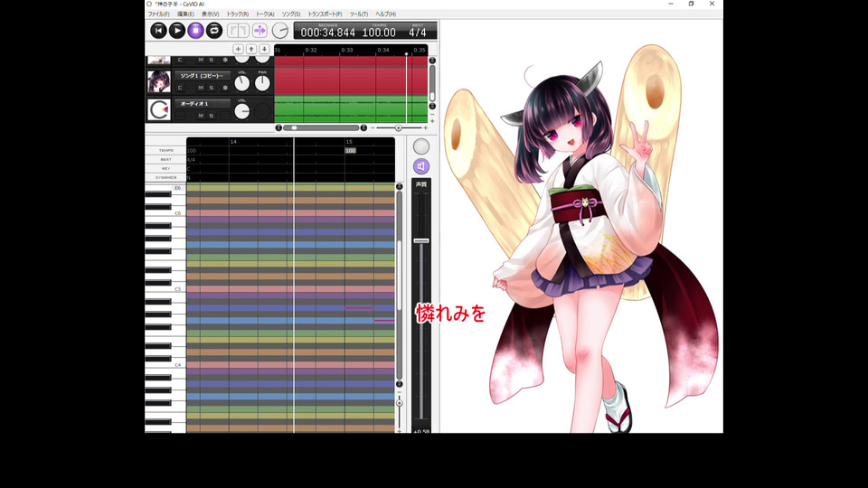Image resolution: width=868 pixels, height=488 pixels.
Task: Start playback with the Play button
Action: pyautogui.click(x=177, y=31)
